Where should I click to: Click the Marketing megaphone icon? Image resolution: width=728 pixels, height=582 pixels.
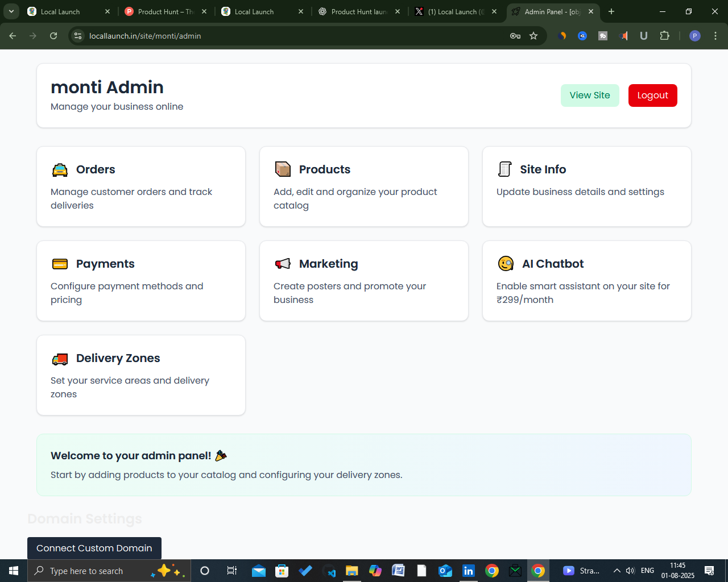(x=283, y=264)
